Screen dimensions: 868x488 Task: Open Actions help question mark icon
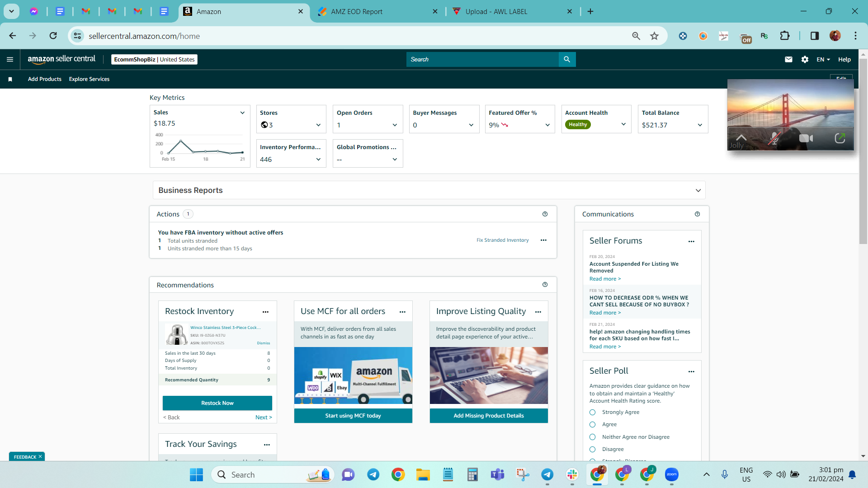[x=545, y=214]
